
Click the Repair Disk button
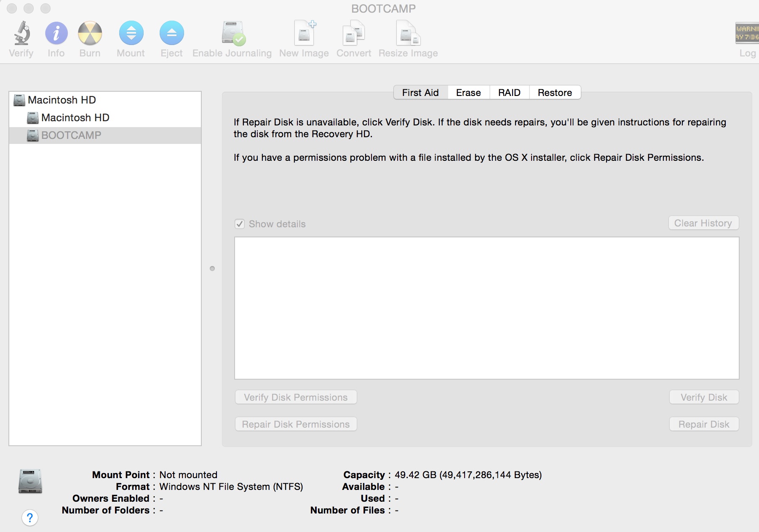(x=704, y=424)
